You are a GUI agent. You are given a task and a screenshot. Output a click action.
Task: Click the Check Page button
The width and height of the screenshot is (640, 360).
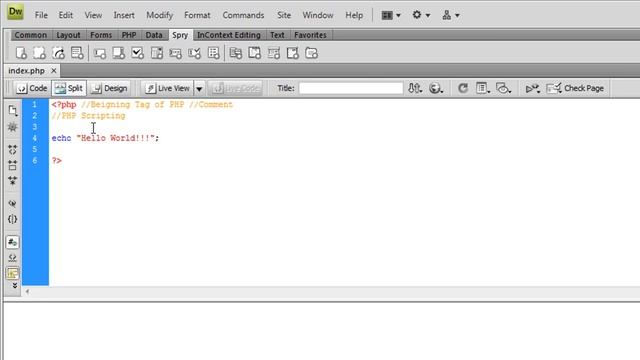576,88
